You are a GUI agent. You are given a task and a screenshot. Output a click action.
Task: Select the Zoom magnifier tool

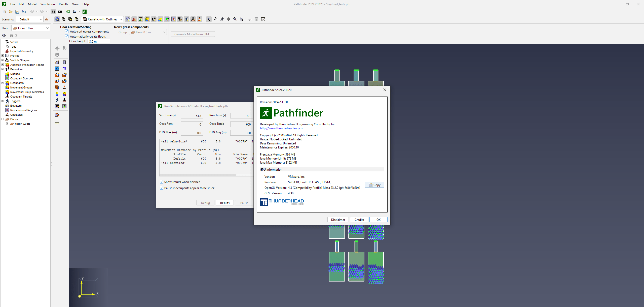coord(235,19)
